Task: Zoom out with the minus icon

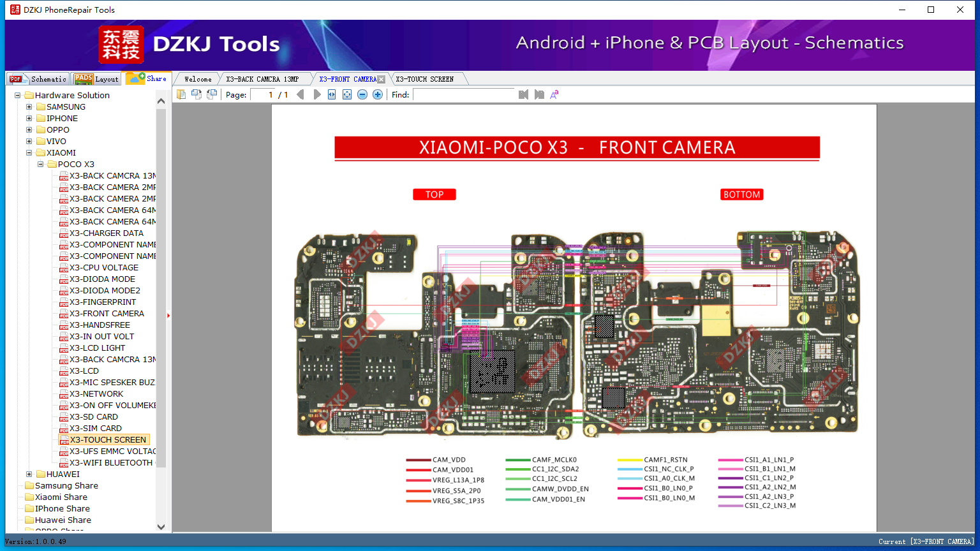Action: point(362,94)
